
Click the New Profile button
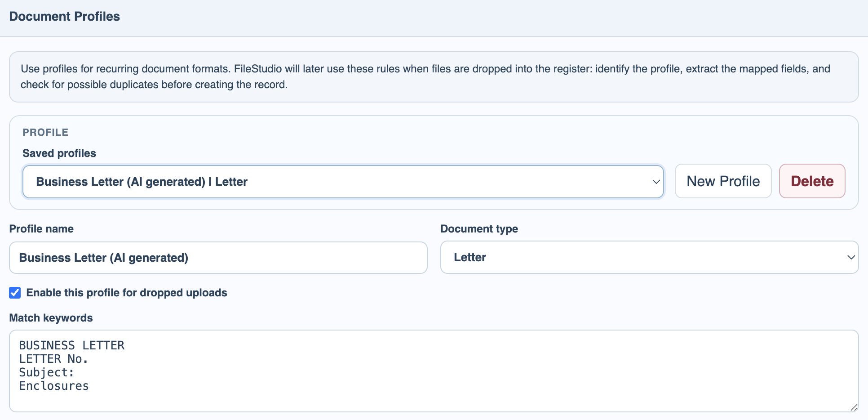[x=723, y=181]
